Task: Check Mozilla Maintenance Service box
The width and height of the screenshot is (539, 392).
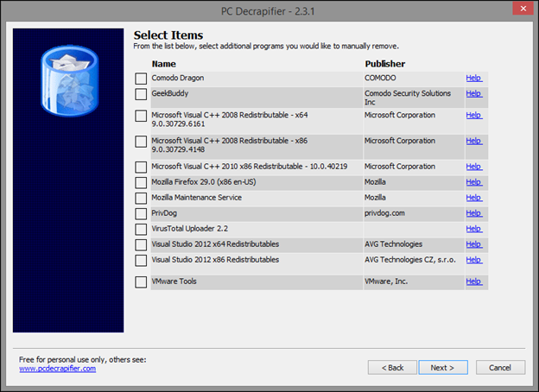Action: (141, 199)
